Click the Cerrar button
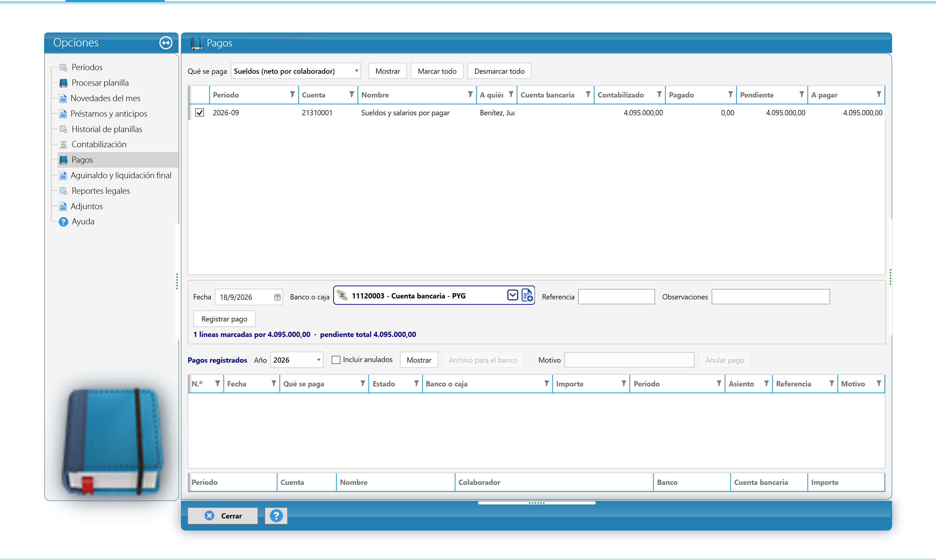The image size is (936, 560). (x=223, y=516)
